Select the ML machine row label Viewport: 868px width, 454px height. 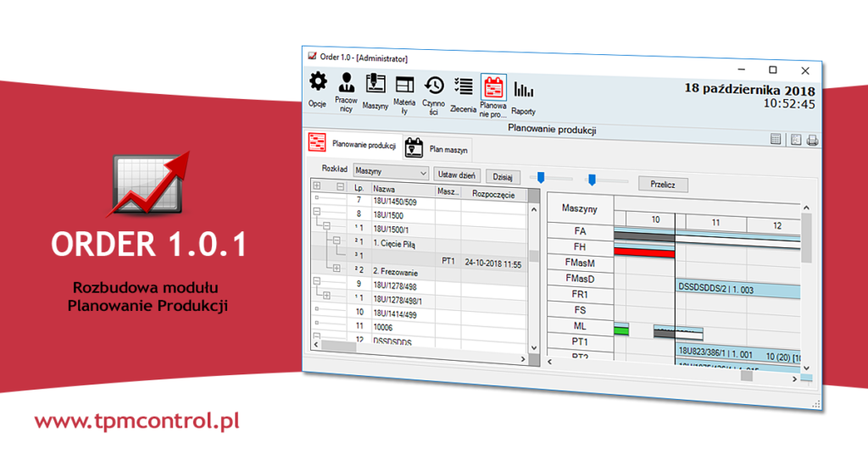click(x=580, y=326)
